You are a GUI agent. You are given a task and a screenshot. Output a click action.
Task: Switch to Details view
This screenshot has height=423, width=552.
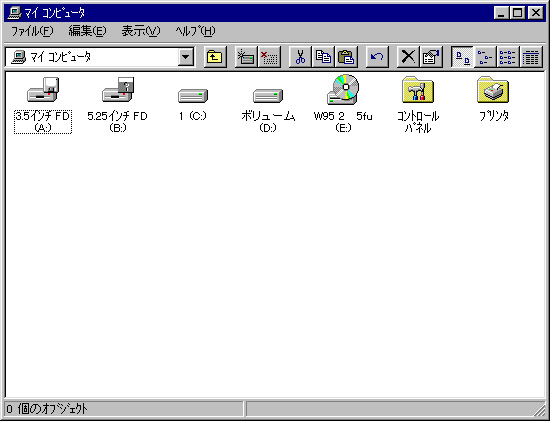(x=531, y=57)
